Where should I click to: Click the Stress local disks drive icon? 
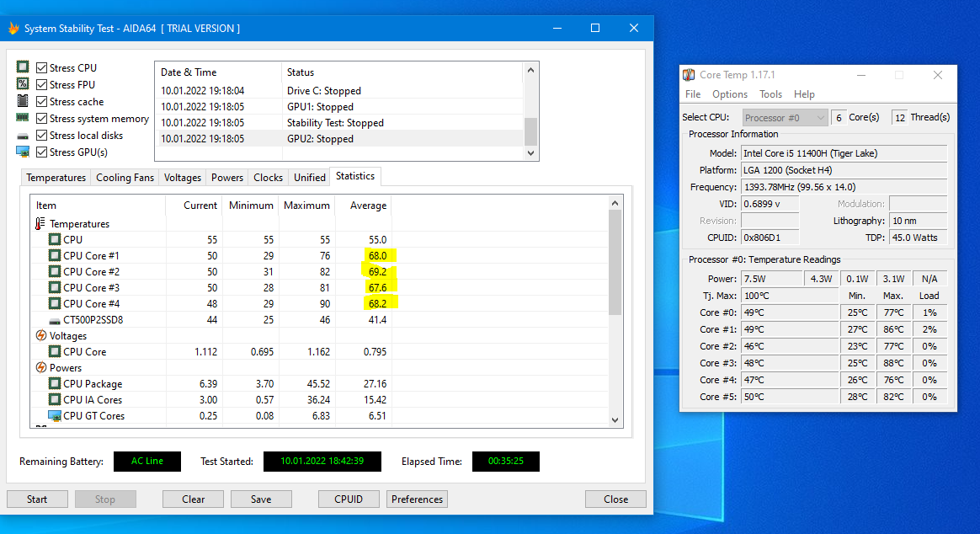pyautogui.click(x=23, y=136)
